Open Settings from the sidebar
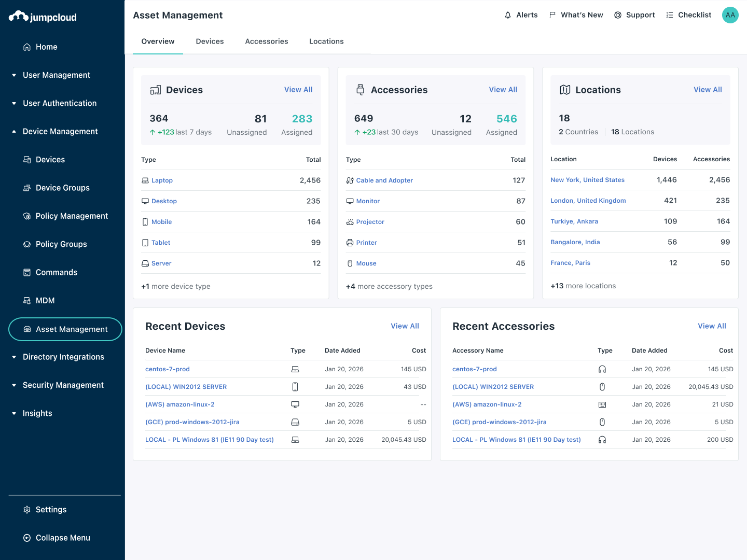 tap(51, 509)
